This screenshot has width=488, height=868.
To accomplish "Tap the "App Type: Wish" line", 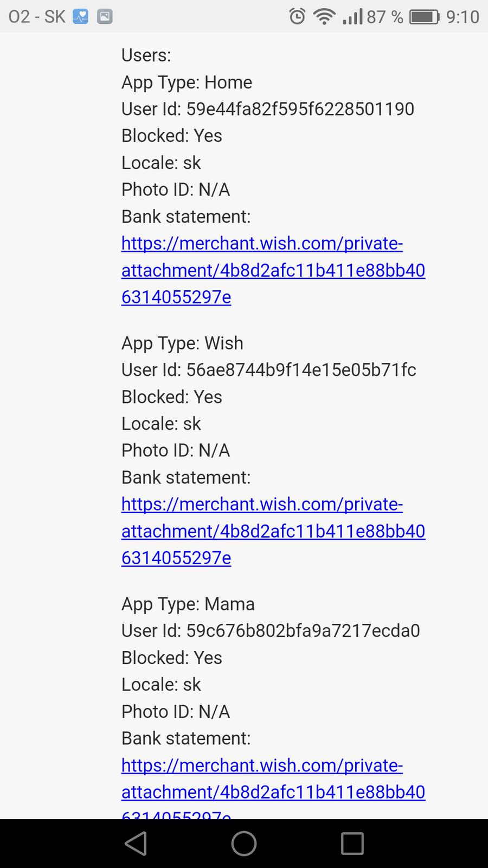I will [x=182, y=343].
